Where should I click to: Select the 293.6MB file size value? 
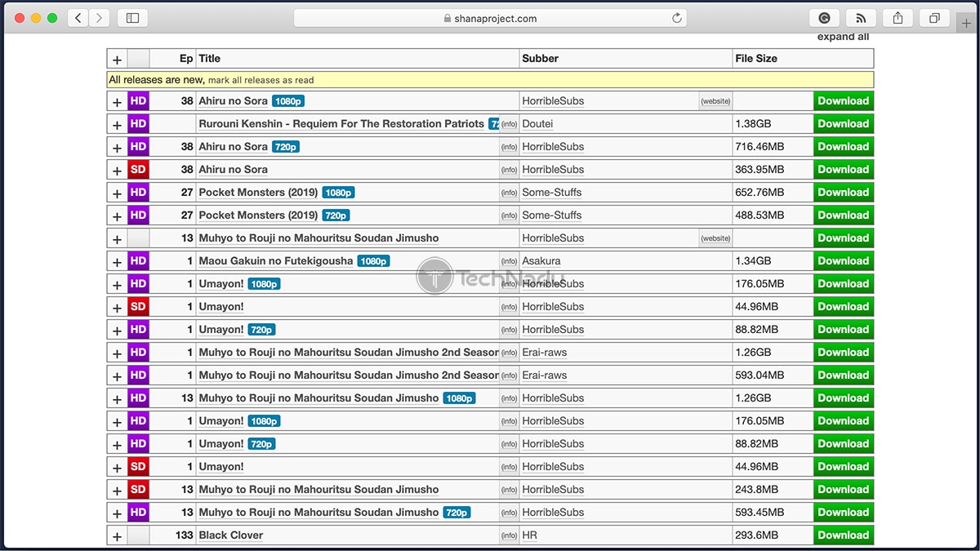[x=756, y=535]
